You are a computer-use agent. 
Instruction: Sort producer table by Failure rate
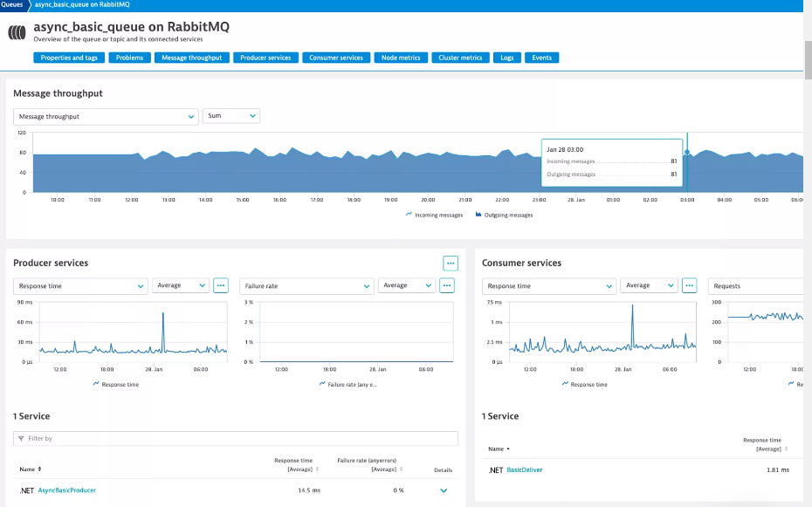(x=369, y=464)
